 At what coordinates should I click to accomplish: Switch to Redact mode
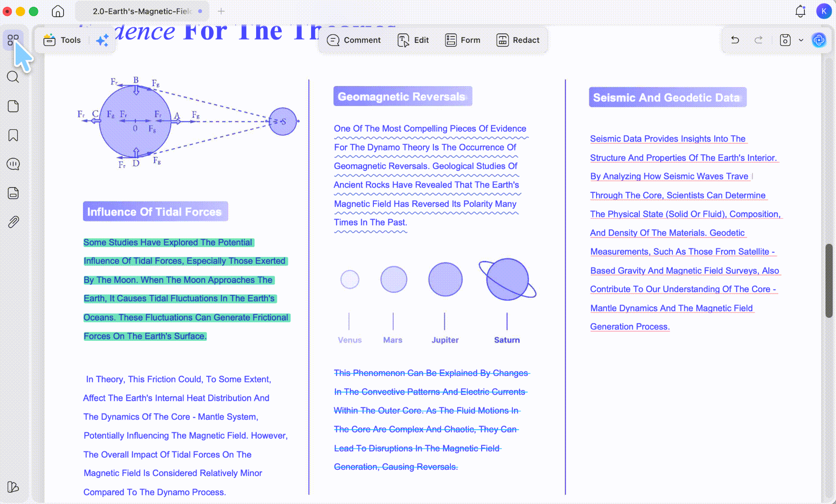click(518, 40)
